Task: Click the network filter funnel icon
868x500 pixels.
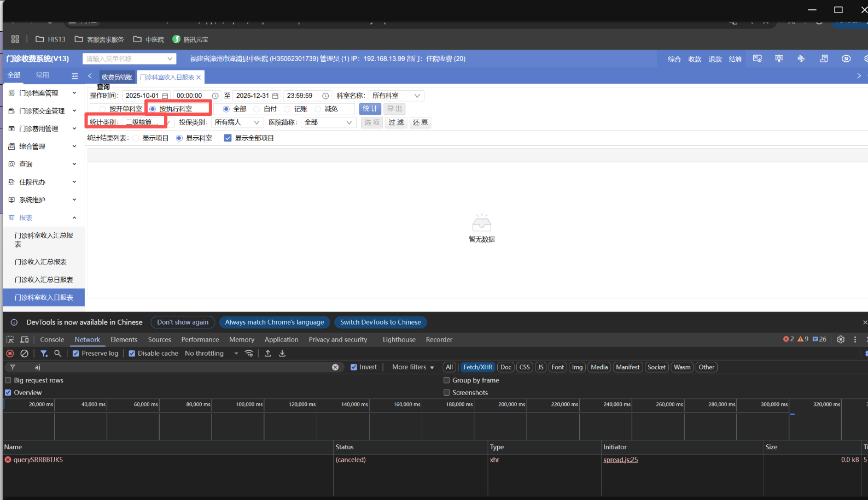Action: [44, 354]
